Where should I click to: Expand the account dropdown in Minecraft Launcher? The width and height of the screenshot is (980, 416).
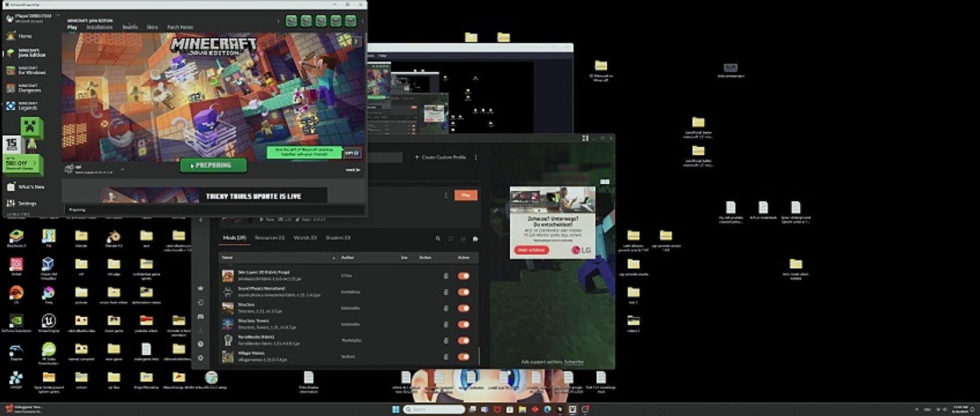[58, 16]
